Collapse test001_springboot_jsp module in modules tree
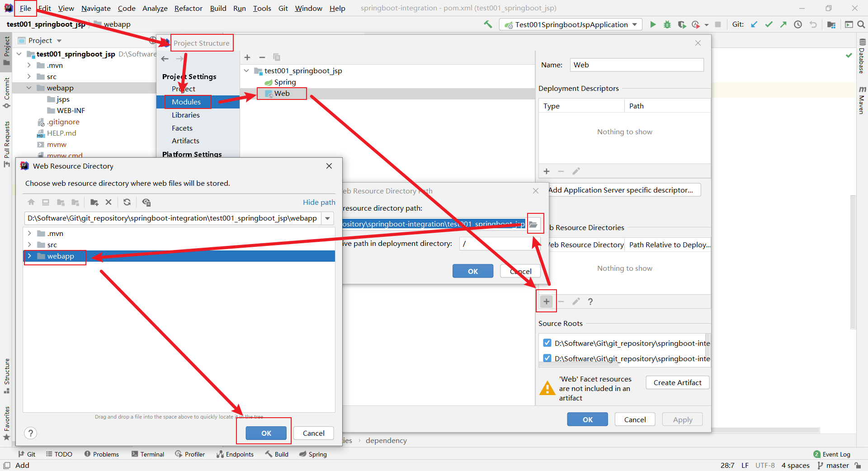 [246, 71]
